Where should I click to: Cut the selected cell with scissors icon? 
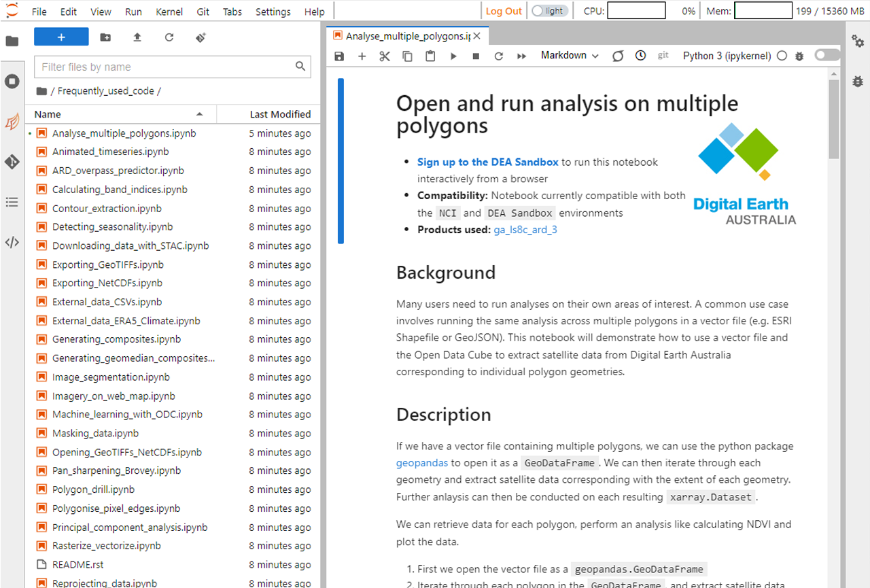pyautogui.click(x=385, y=56)
